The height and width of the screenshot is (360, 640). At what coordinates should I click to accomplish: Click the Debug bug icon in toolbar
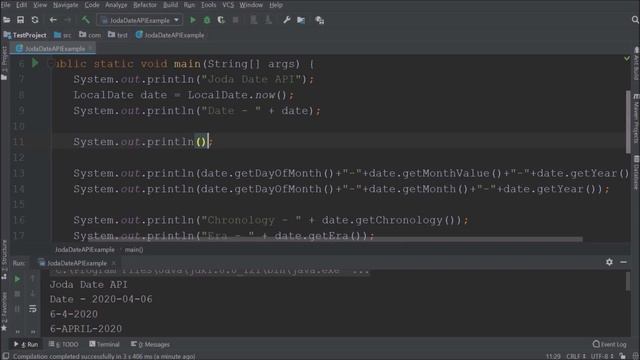(x=207, y=20)
